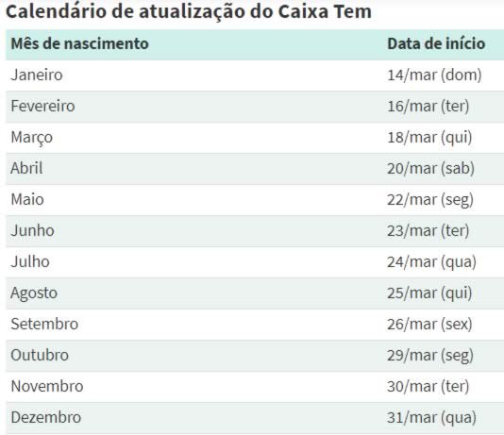
Task: Click the 16/mar (ter) date
Action: (x=428, y=106)
